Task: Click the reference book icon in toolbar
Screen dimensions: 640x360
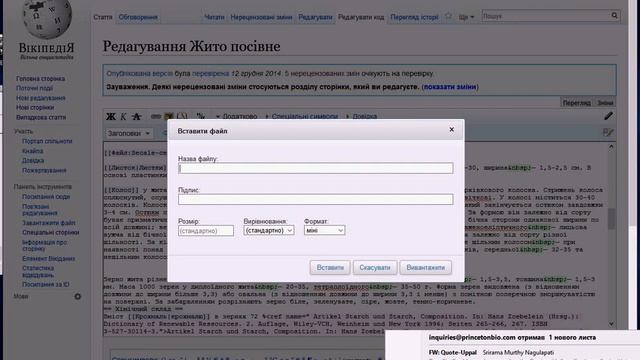Action: (x=182, y=116)
